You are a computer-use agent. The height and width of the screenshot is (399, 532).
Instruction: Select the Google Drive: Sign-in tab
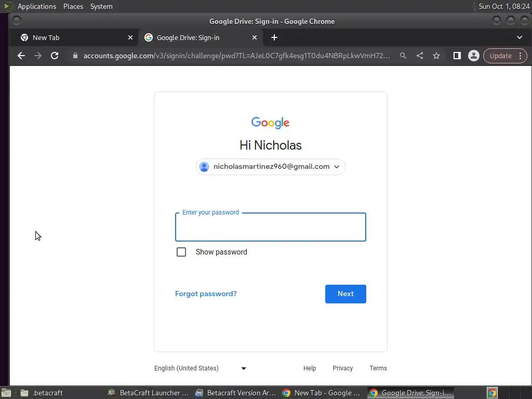[200, 37]
